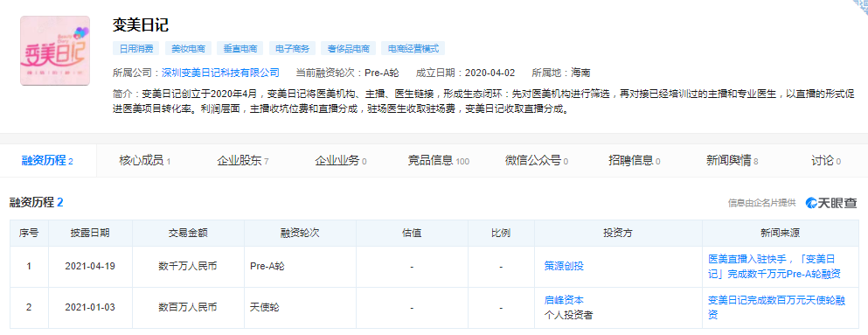The height and width of the screenshot is (335, 868).
Task: Select the 奢侈品电商 tag
Action: coord(348,48)
